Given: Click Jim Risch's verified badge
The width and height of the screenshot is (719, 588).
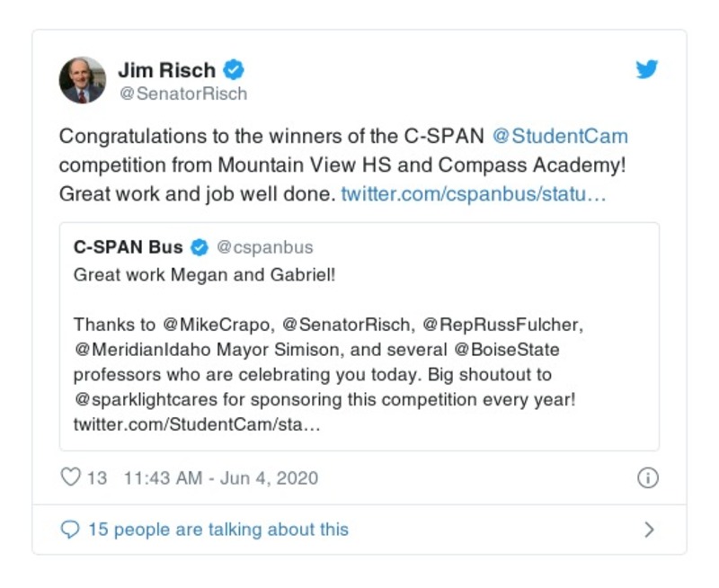Looking at the screenshot, I should click(235, 69).
